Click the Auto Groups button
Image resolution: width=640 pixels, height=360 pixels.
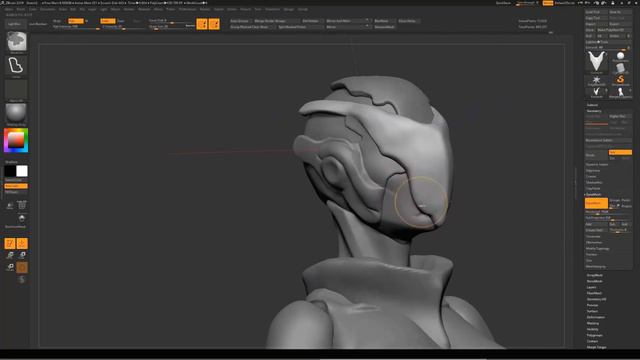click(x=240, y=21)
